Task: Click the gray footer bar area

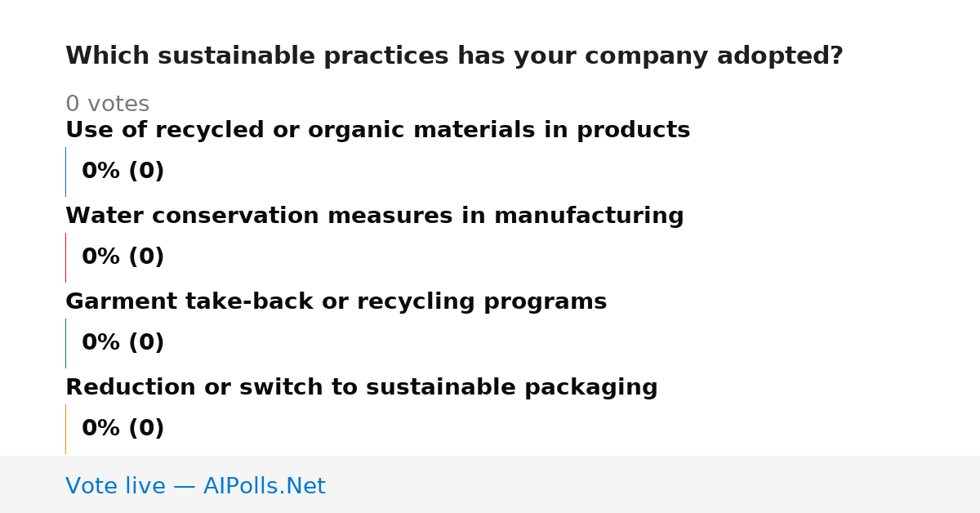Action: coord(490,484)
